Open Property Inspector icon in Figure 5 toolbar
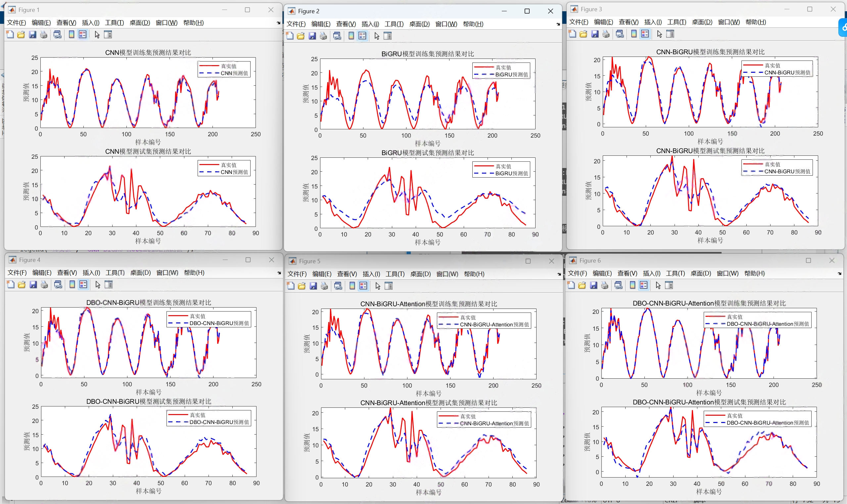 pos(389,286)
